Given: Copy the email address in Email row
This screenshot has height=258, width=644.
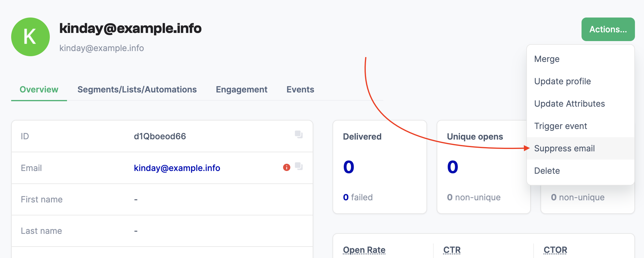Looking at the screenshot, I should point(299,166).
